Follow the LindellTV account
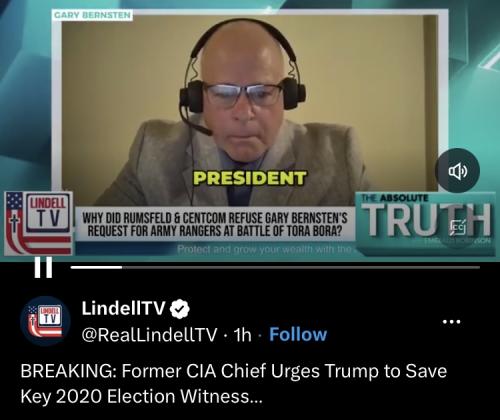The image size is (500, 420). click(x=298, y=334)
